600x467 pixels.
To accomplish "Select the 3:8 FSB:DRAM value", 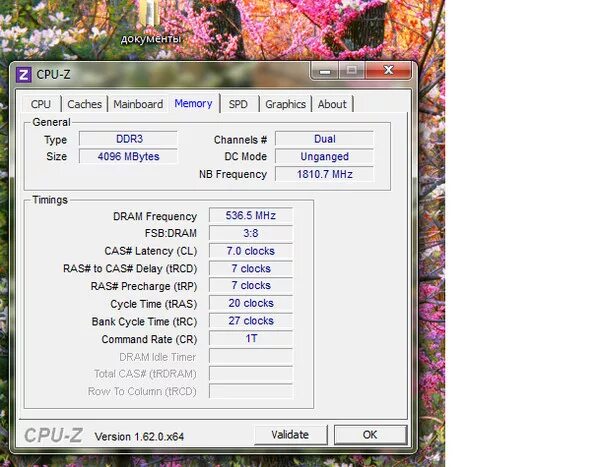I will pyautogui.click(x=251, y=233).
